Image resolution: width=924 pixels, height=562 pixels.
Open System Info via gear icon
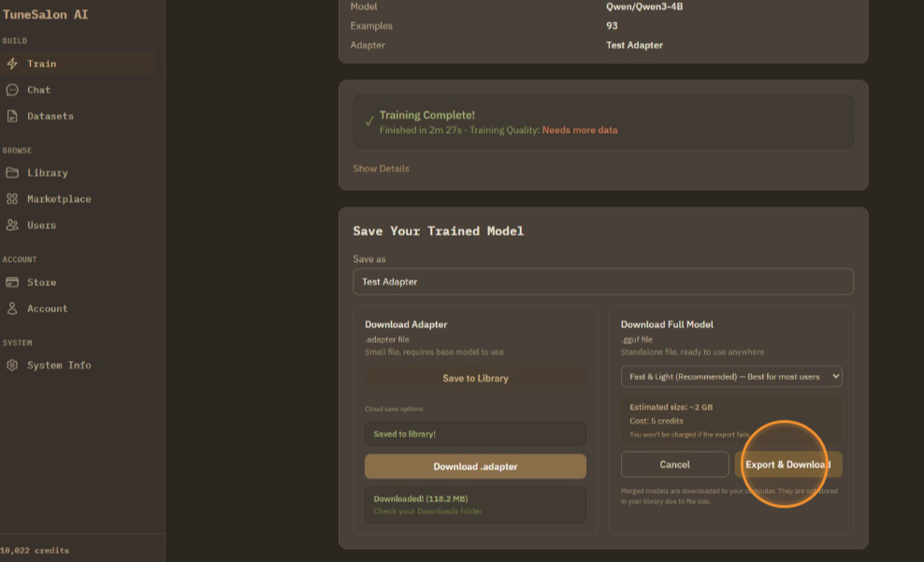(12, 365)
